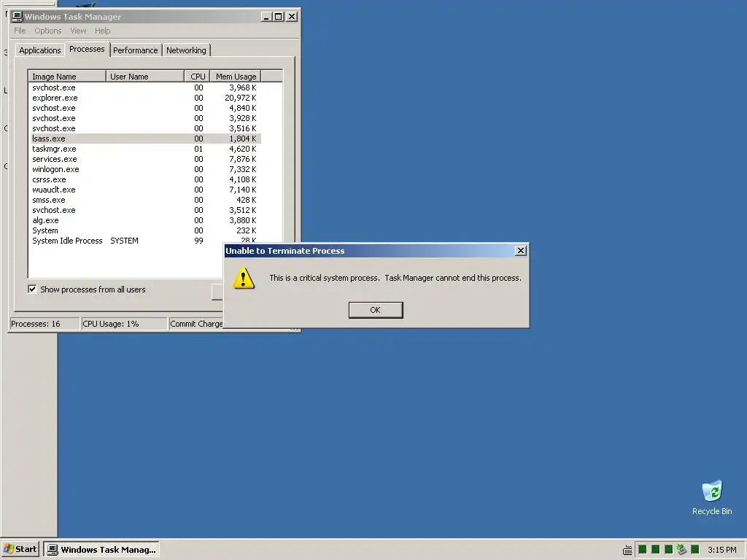The height and width of the screenshot is (560, 747).
Task: Select the explorer.exe process row
Action: 145,98
